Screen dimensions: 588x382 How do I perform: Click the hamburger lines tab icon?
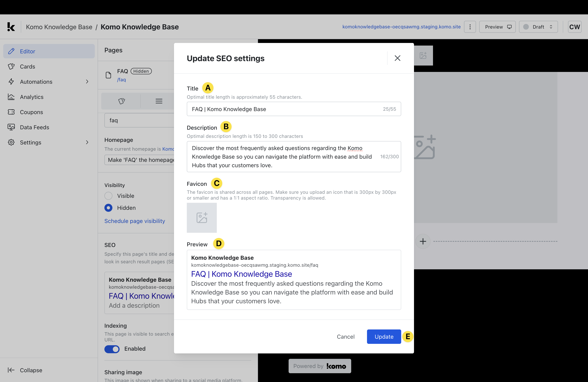(159, 101)
